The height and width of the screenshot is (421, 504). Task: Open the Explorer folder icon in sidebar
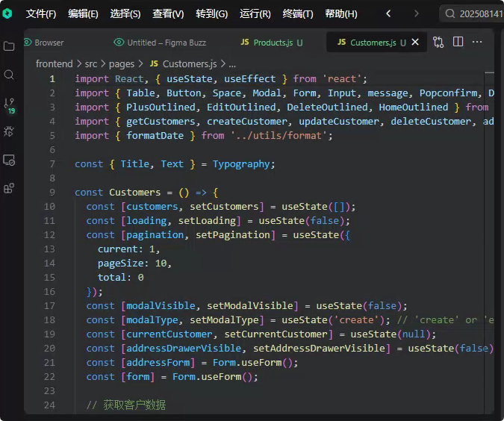click(9, 46)
